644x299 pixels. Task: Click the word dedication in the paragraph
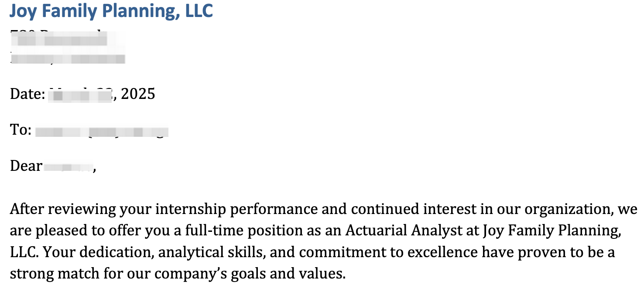click(116, 252)
